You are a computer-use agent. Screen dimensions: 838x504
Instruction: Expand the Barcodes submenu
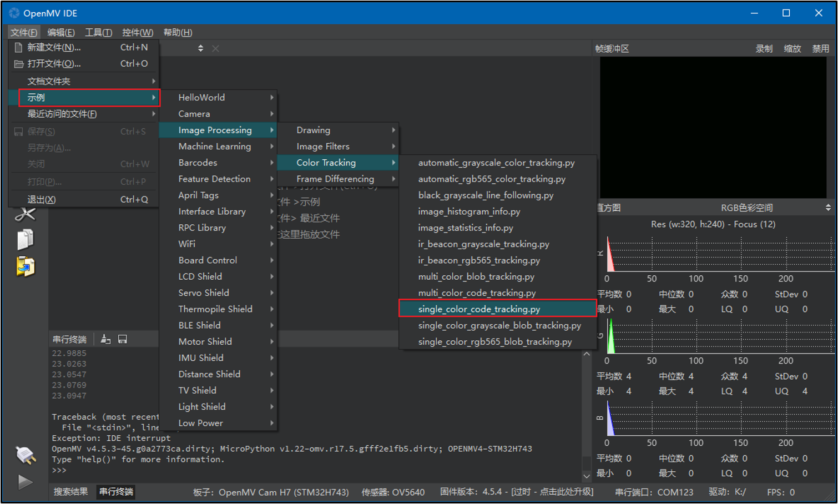[218, 163]
